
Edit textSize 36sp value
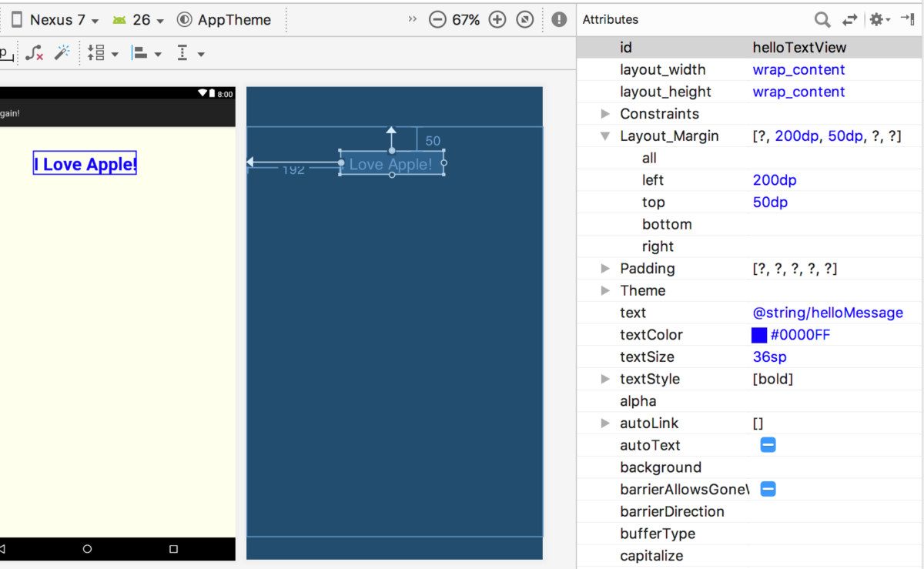pos(770,357)
